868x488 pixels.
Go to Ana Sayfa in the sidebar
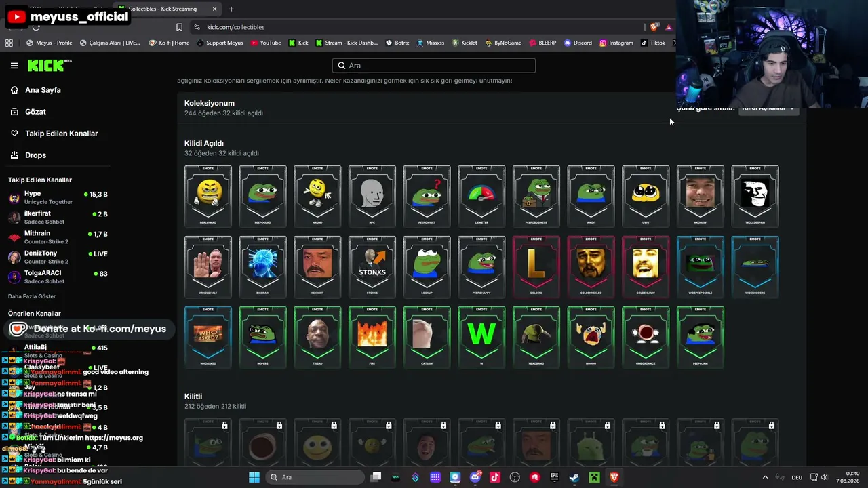click(43, 90)
